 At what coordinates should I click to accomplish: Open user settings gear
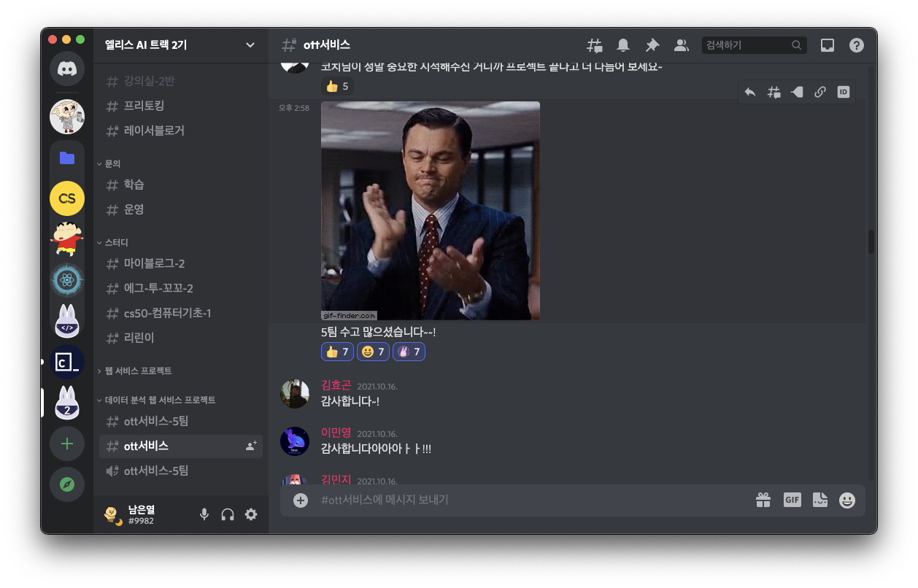pos(251,514)
